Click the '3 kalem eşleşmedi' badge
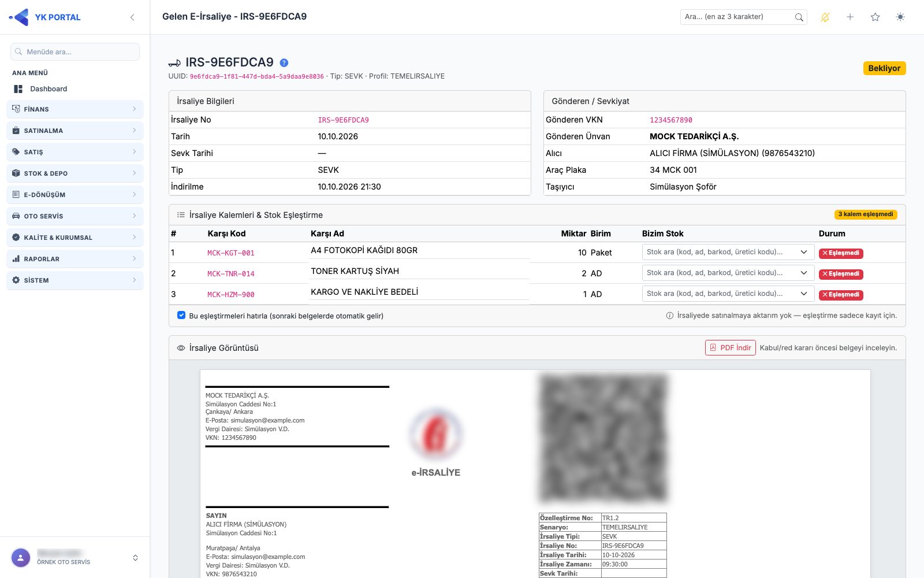This screenshot has width=924, height=578. pyautogui.click(x=866, y=214)
